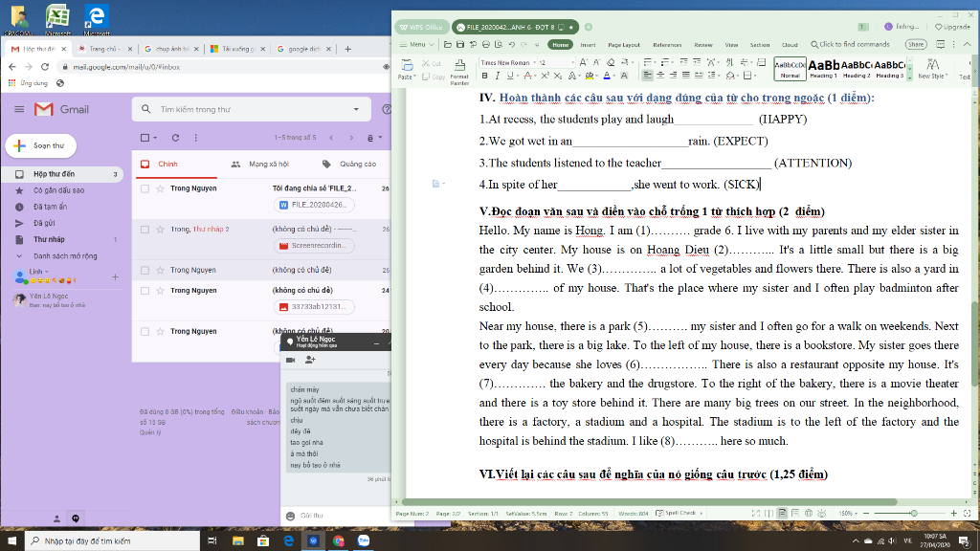Screen dimensions: 980x551
Task: Reload the Chrome page
Action: (44, 67)
